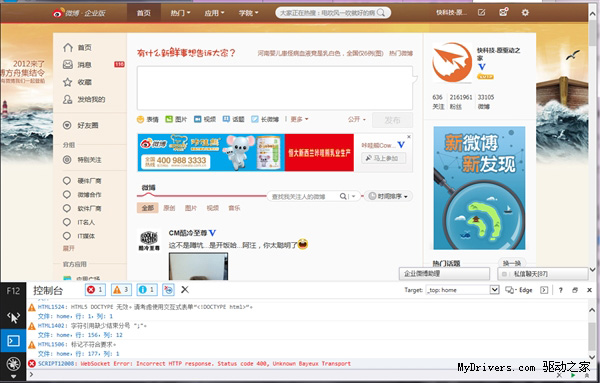Open the Target _top: home dropdown
Screen dimensions: 600x383
(x=463, y=290)
